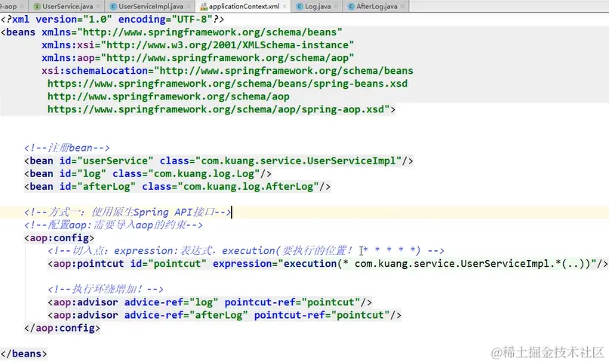Close the AfterLog.java tab
The image size is (609, 364).
402,6
